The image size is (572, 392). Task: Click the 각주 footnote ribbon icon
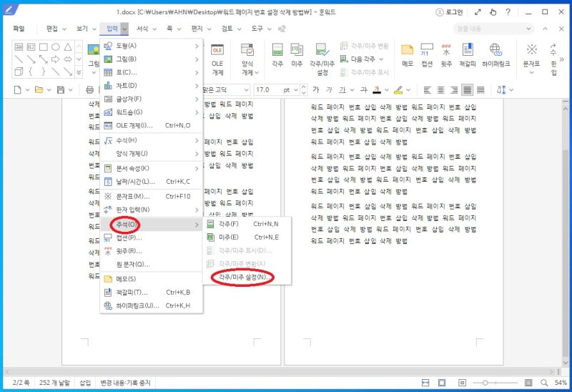pos(277,55)
